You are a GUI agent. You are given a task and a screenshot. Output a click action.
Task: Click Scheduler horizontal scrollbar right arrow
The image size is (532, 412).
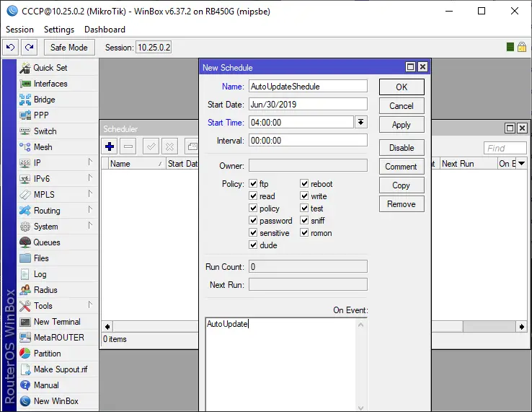521,327
